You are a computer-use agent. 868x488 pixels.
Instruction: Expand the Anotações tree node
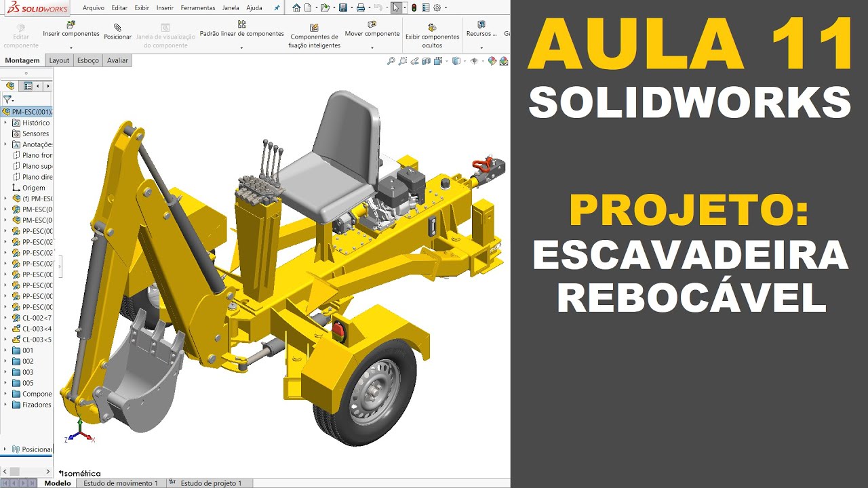point(5,144)
